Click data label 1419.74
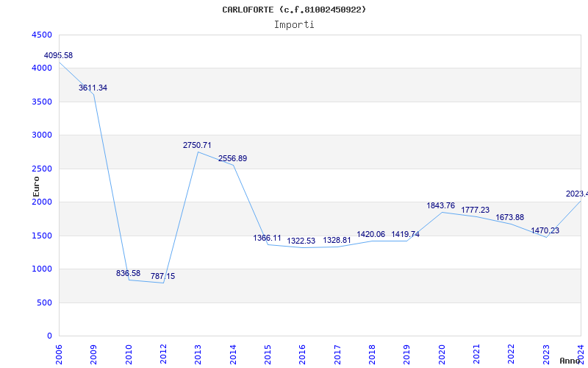The image size is (588, 368). [406, 235]
